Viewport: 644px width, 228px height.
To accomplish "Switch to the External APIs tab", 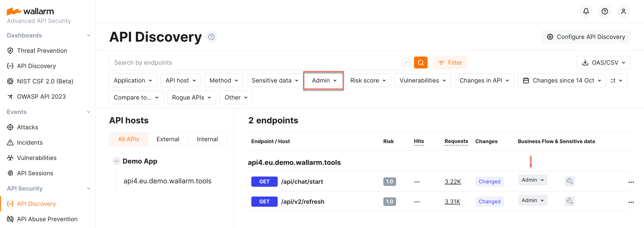I will click(168, 139).
